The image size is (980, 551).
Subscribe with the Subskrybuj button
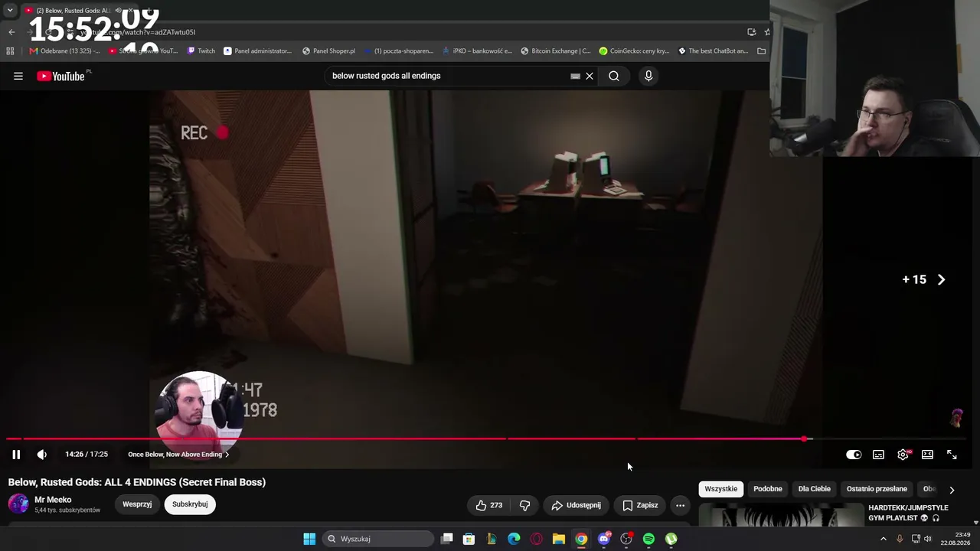click(x=190, y=504)
